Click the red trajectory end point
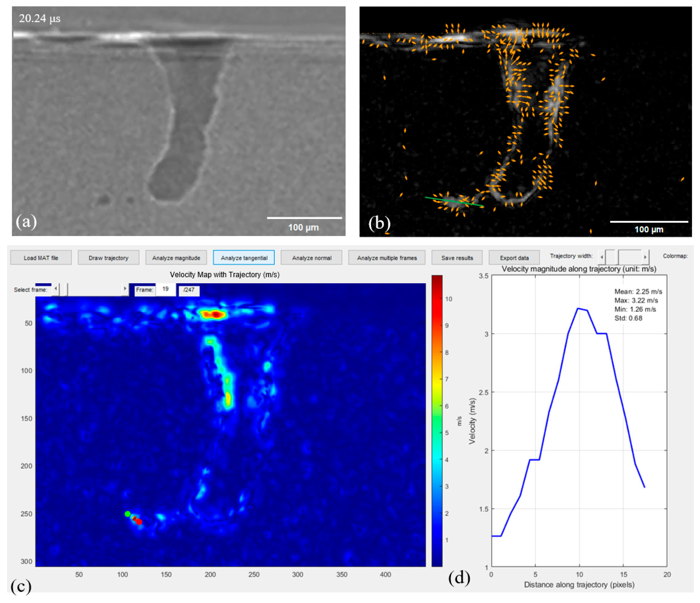The image size is (700, 603). point(139,522)
